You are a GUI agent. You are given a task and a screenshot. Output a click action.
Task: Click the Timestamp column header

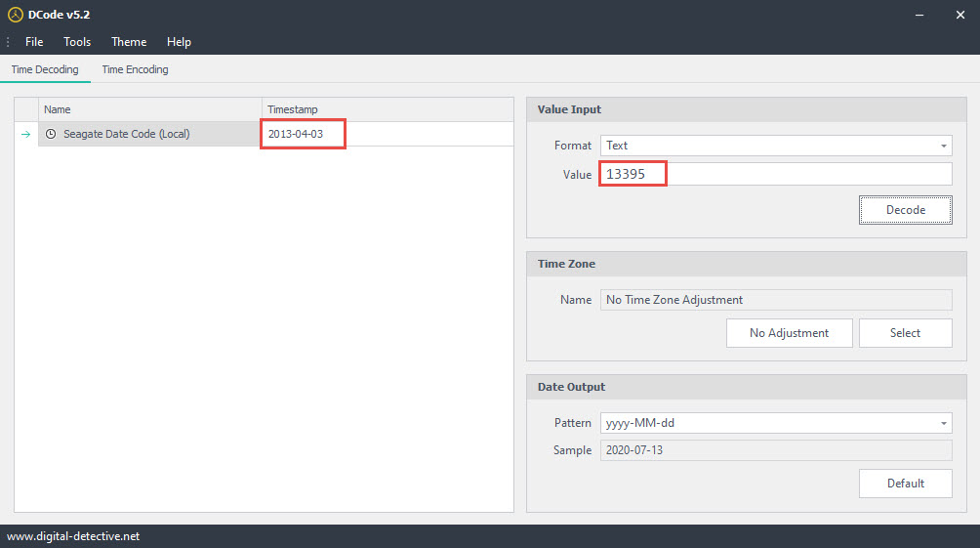(x=388, y=109)
